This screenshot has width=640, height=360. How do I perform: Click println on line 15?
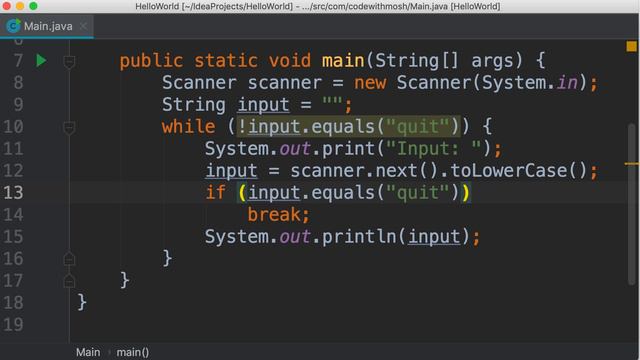tap(359, 237)
